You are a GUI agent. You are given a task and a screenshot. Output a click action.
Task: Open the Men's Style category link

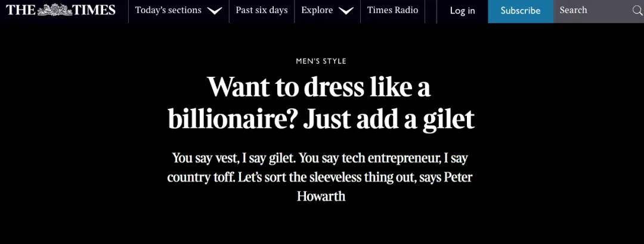click(x=321, y=61)
